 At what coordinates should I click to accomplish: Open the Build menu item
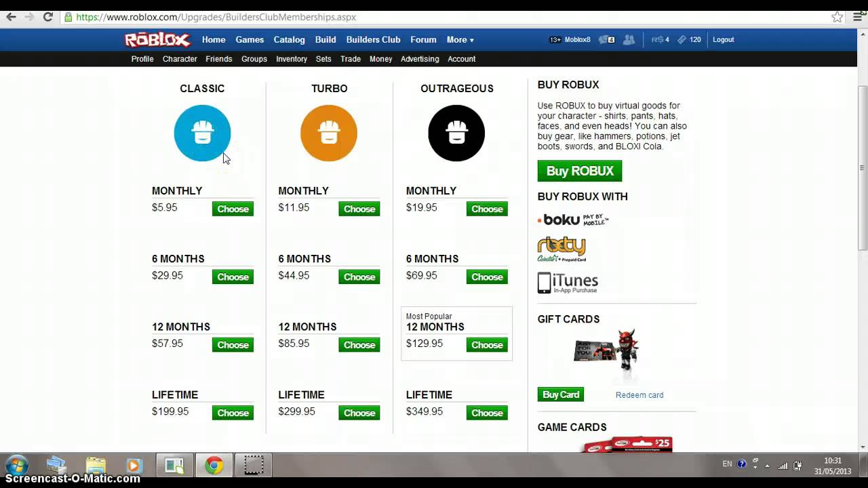click(x=325, y=40)
